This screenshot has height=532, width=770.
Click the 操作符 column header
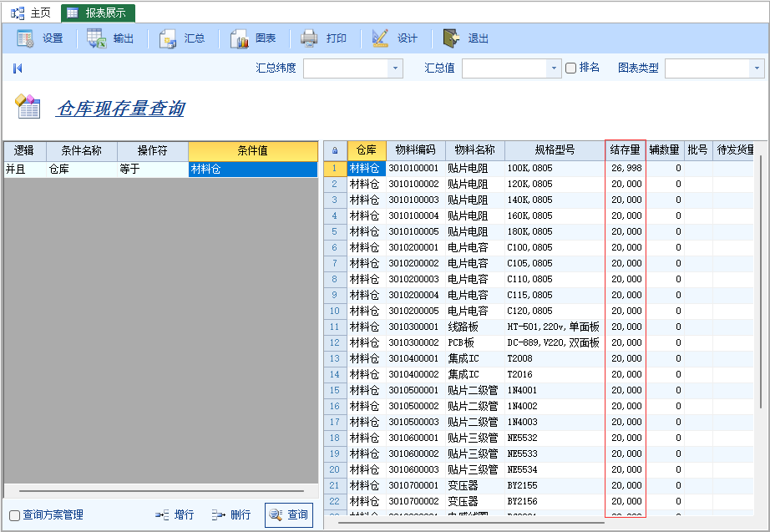tap(153, 151)
